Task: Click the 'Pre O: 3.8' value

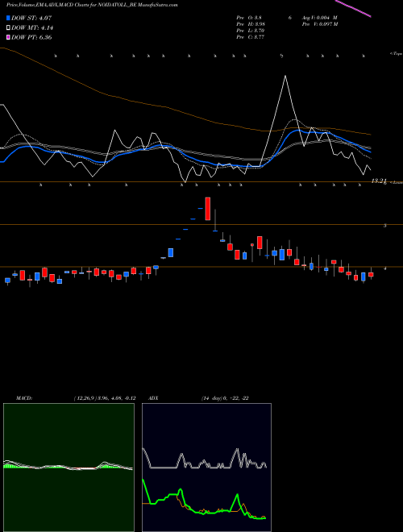Action: (249, 17)
